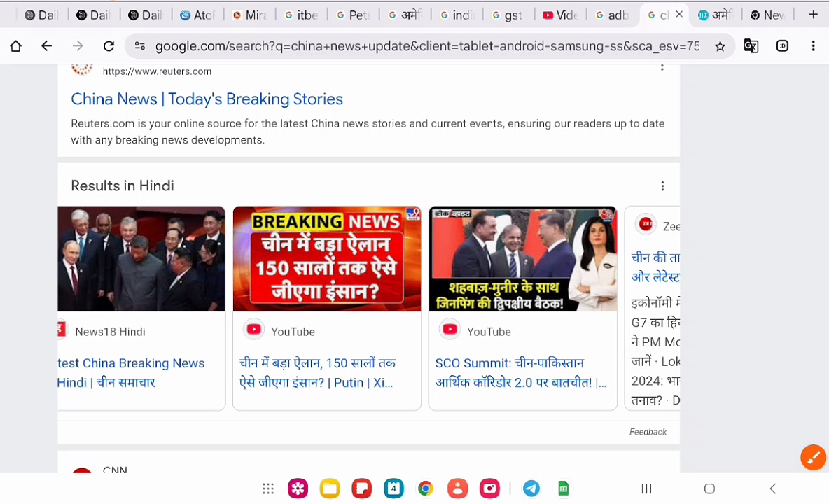829x504 pixels.
Task: Open Google Sheets from the dock
Action: click(x=563, y=489)
